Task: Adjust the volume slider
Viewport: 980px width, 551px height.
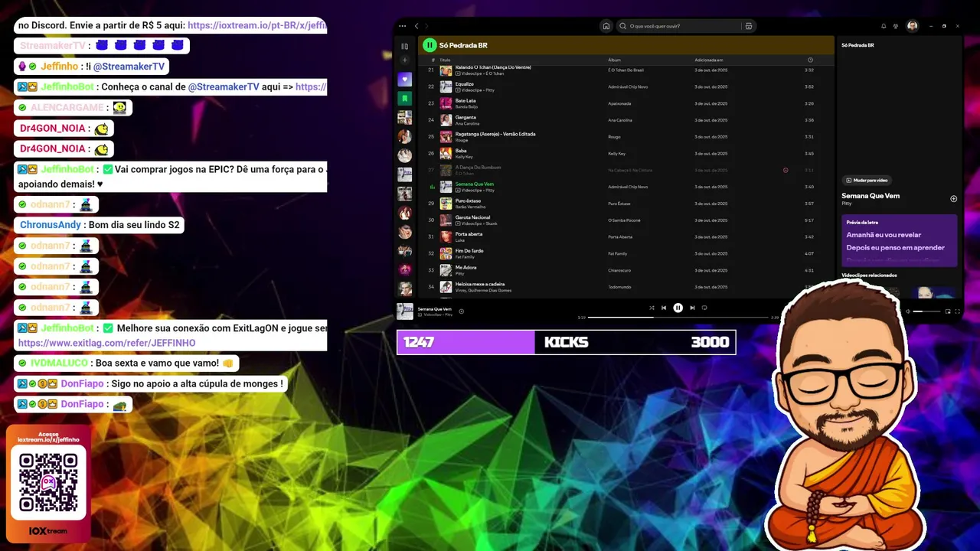Action: coord(926,311)
